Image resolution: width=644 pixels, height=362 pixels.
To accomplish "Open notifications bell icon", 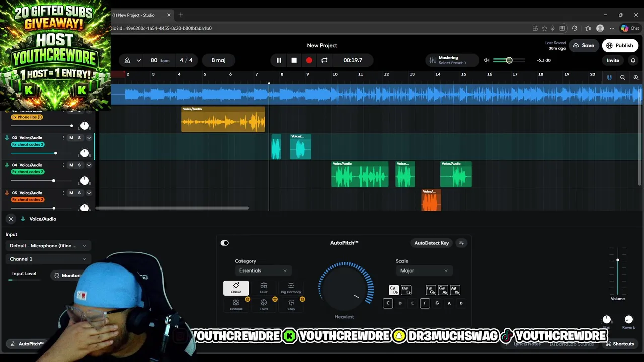I will (x=633, y=60).
